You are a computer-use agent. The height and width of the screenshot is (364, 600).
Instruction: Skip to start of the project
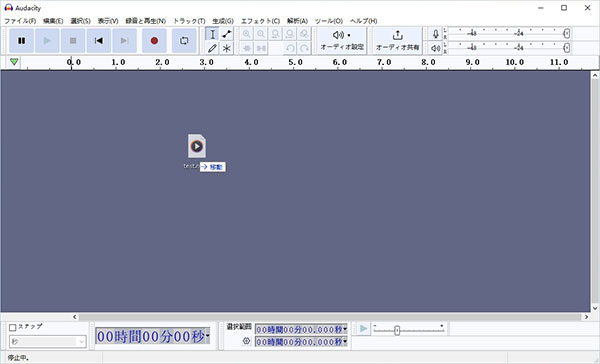click(99, 41)
